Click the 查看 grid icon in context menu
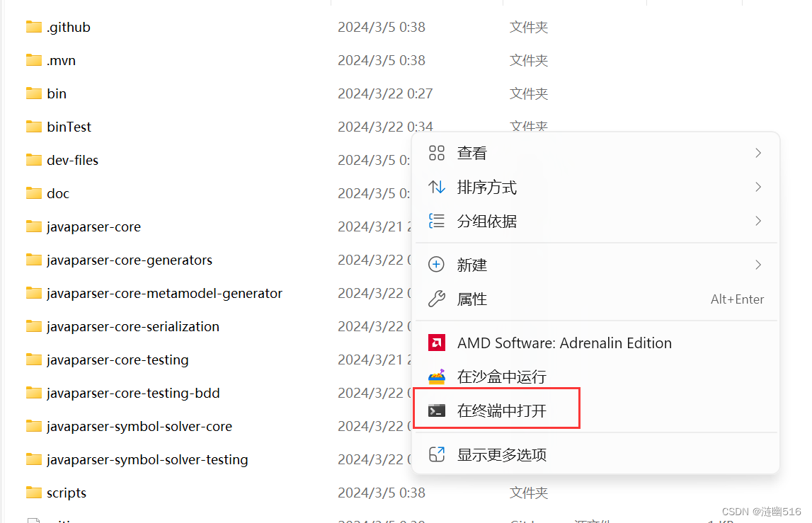Viewport: 812px width, 523px height. point(437,152)
